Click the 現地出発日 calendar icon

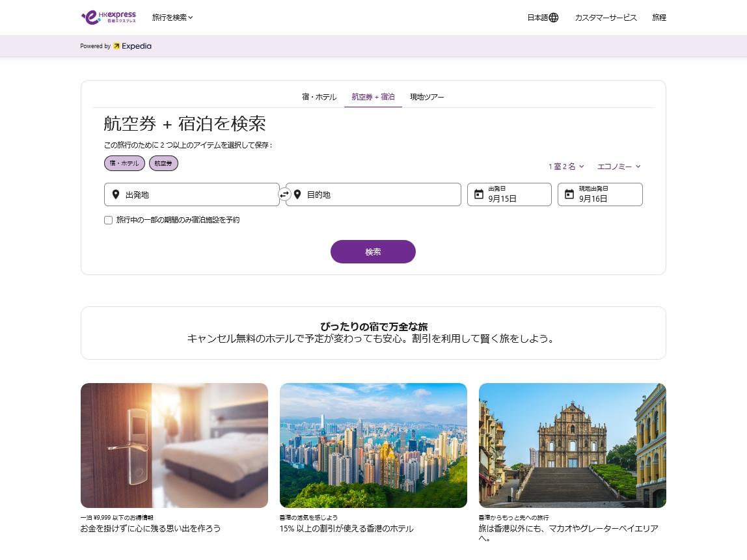tap(569, 194)
